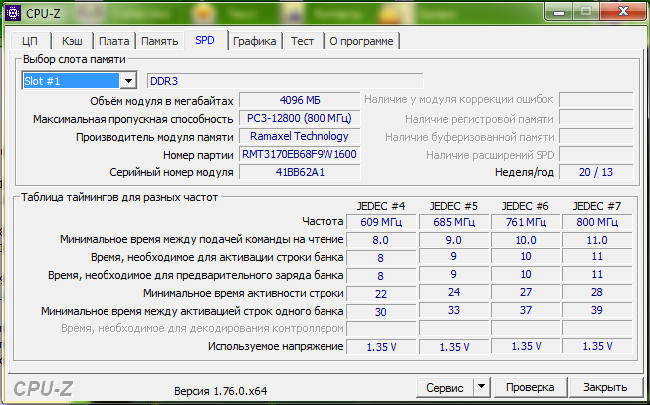Select the Память tab
The width and height of the screenshot is (650, 405).
click(159, 41)
